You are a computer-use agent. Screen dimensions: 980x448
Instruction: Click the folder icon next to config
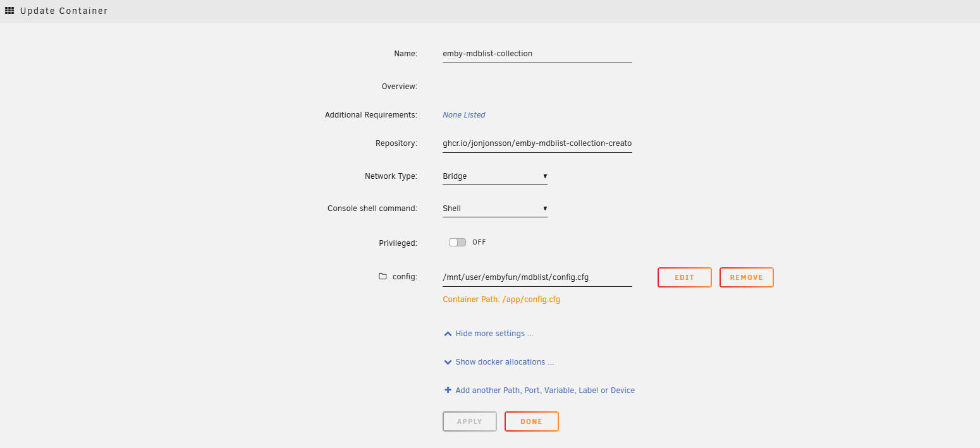tap(383, 277)
